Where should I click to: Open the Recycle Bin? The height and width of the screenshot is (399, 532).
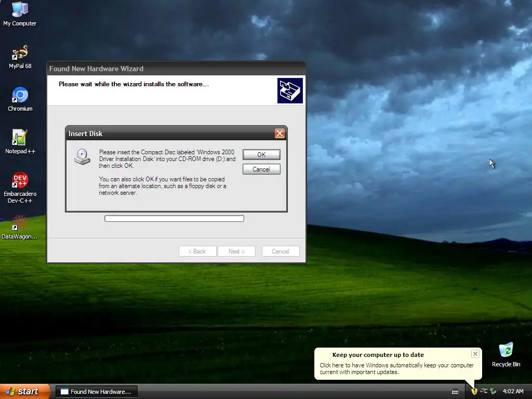(506, 355)
